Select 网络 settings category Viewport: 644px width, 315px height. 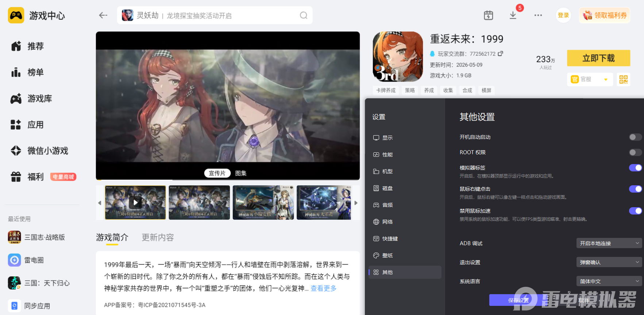click(x=405, y=222)
